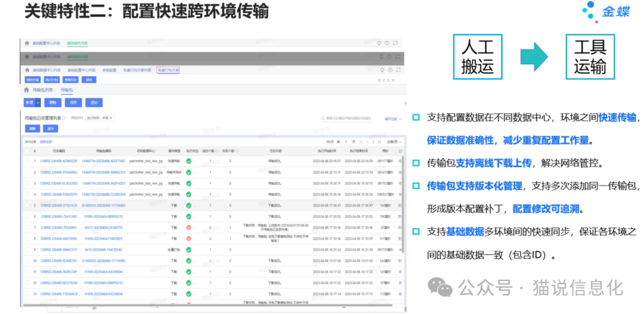Tick the checkbox for table row 1
644x314 pixels.
point(26,161)
